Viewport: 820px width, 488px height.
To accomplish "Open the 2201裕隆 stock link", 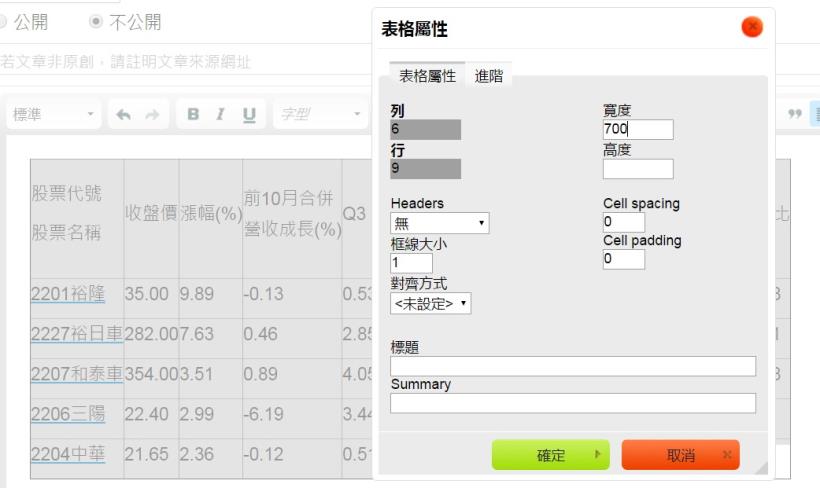I will [68, 294].
